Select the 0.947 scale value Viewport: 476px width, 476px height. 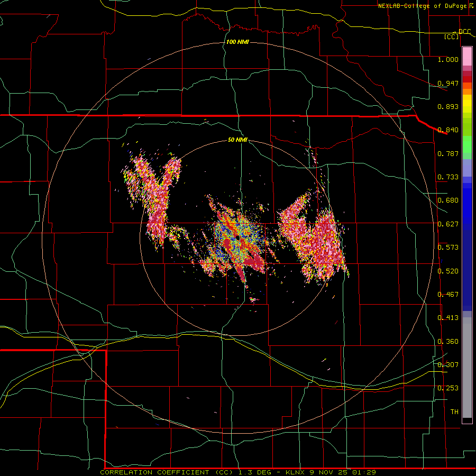[x=448, y=83]
